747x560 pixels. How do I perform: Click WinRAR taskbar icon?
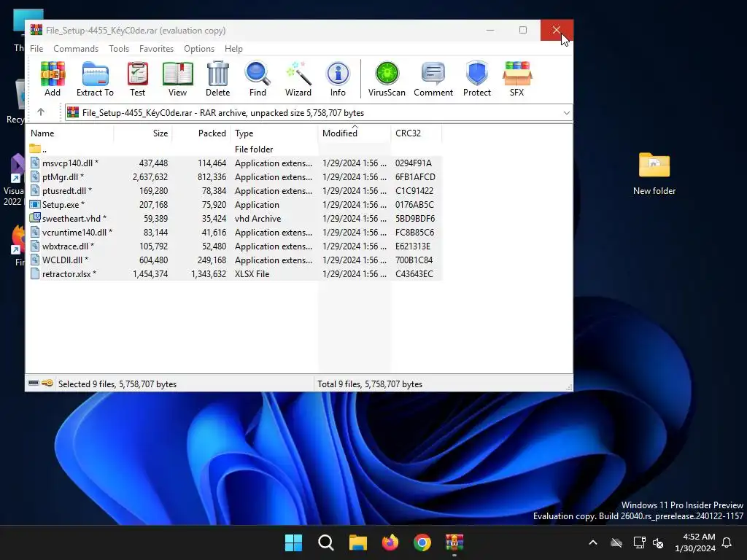coord(454,542)
